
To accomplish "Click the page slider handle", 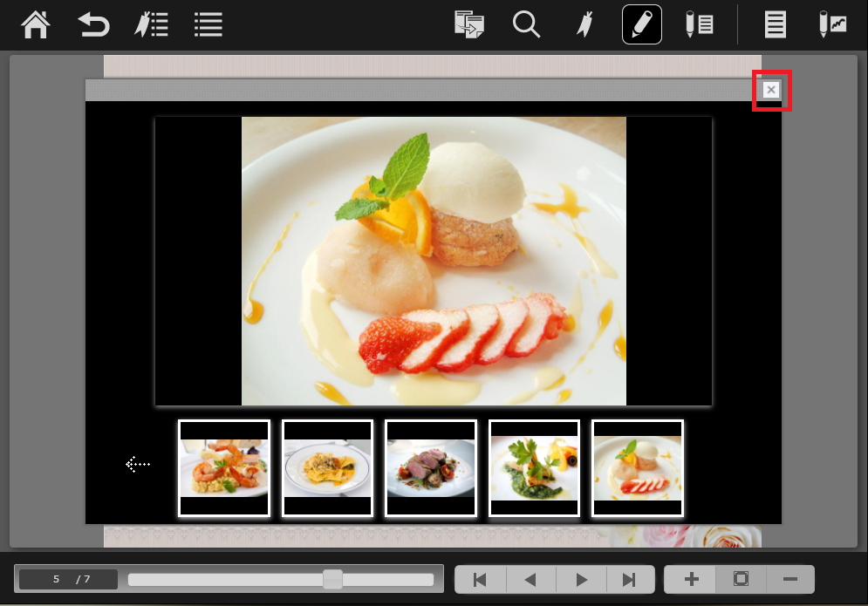I will tap(332, 579).
